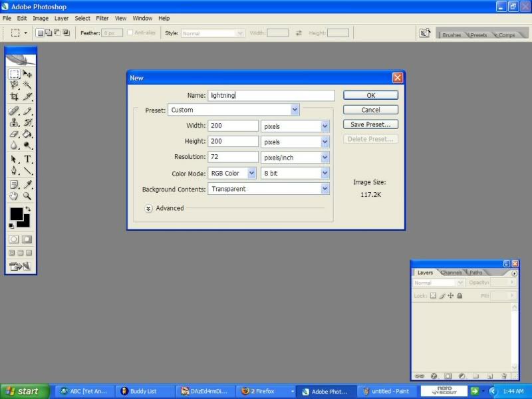Select the Blur tool
532x399 pixels.
tap(14, 146)
